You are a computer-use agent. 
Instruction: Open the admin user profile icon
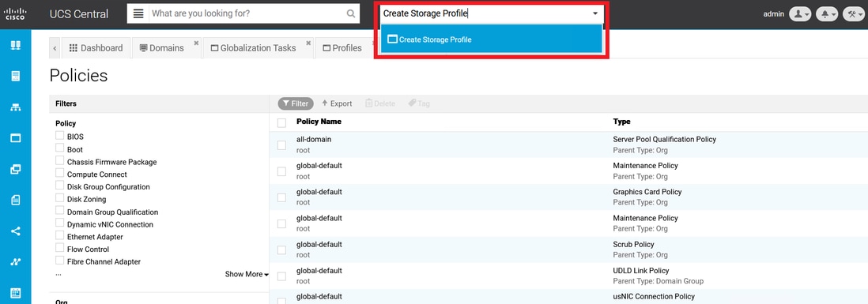click(x=800, y=14)
